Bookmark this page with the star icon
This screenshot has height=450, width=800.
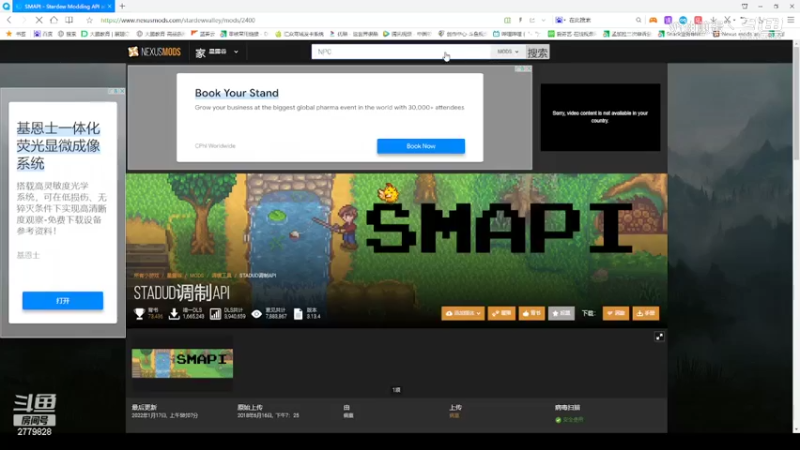coord(89,20)
